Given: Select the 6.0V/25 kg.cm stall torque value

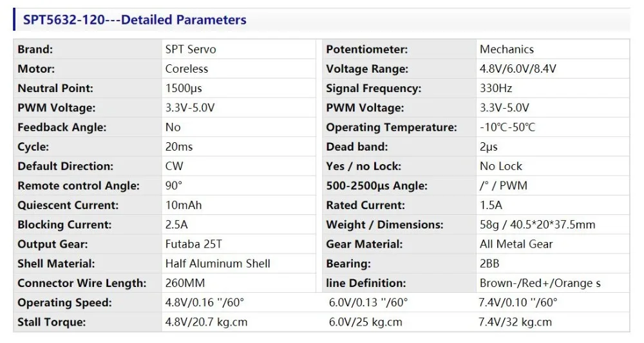Looking at the screenshot, I should pos(366,322).
